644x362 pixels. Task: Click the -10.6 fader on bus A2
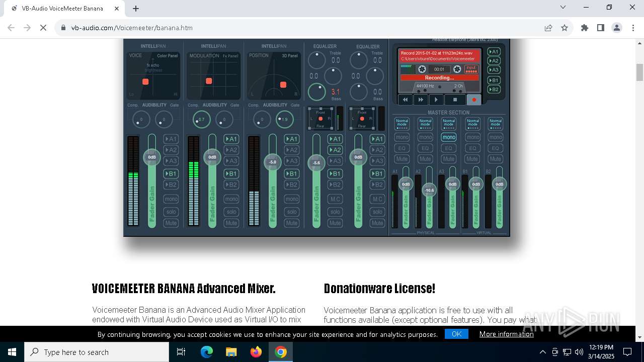point(429,190)
